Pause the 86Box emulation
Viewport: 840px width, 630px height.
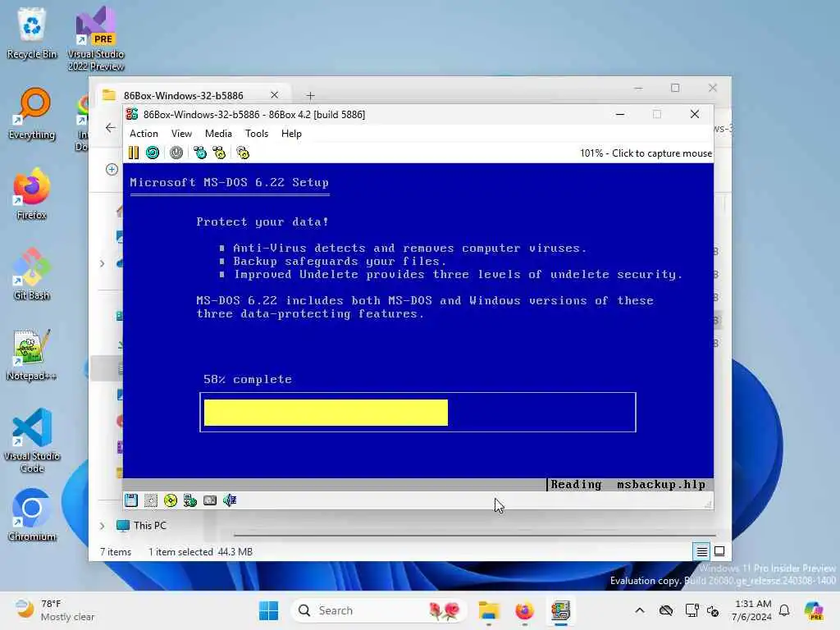(x=134, y=153)
